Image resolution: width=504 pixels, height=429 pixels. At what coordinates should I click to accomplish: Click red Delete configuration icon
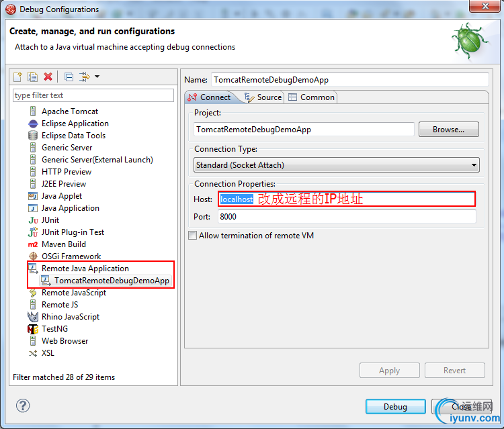coord(48,77)
